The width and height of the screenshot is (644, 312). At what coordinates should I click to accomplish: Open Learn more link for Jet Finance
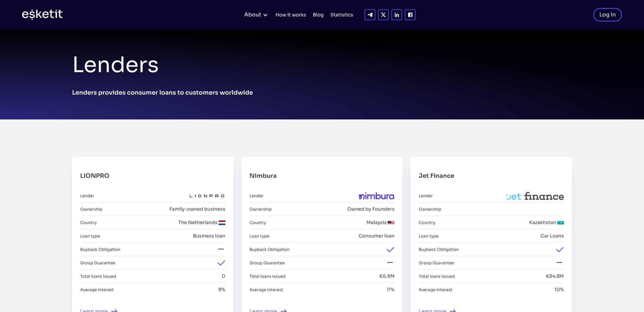437,310
